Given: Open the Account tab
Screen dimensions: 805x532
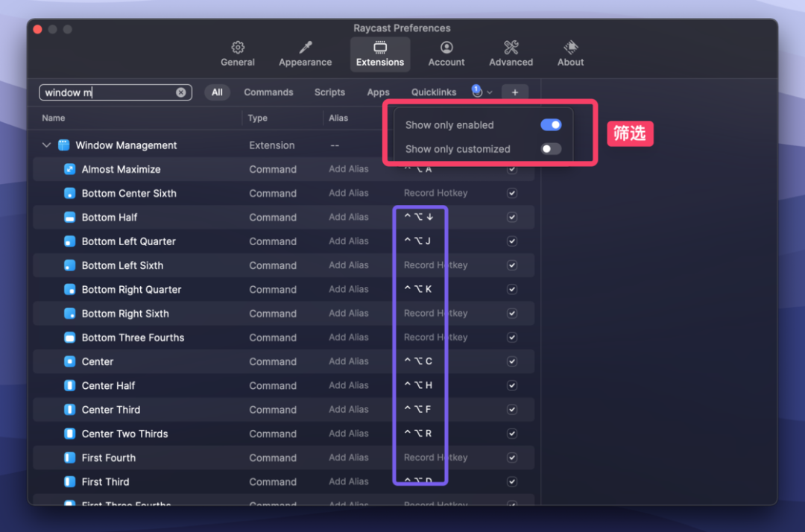Looking at the screenshot, I should coord(446,54).
